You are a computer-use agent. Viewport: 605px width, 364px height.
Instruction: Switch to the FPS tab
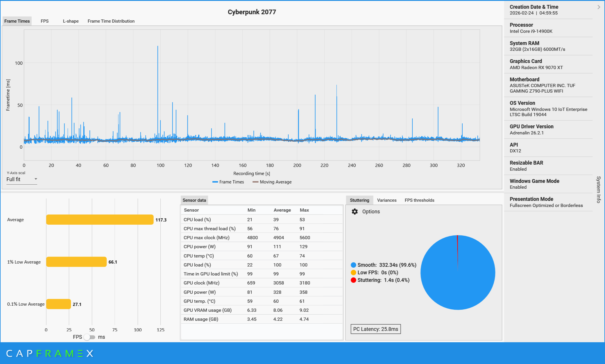pyautogui.click(x=44, y=21)
